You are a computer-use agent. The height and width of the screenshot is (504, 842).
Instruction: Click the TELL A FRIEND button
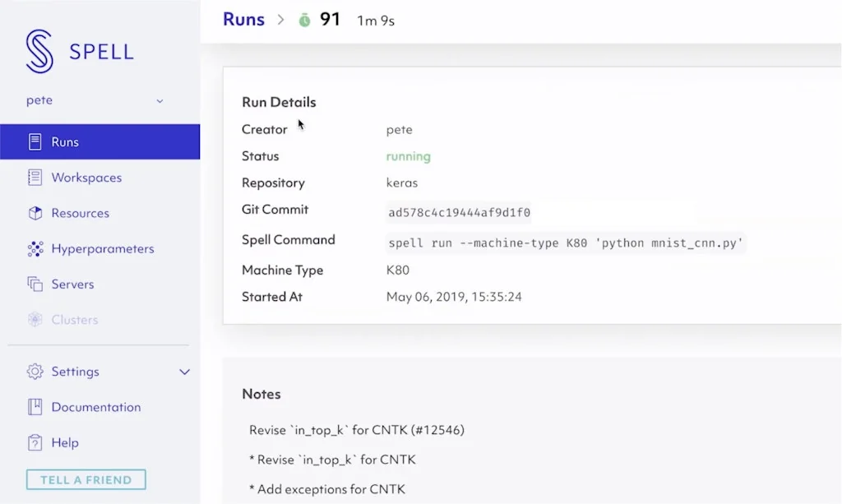pyautogui.click(x=86, y=479)
